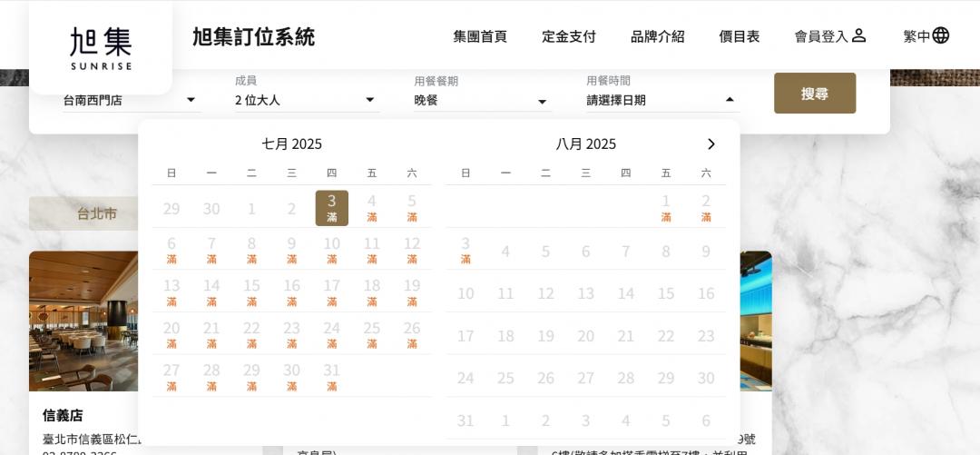Click the member login person icon

tap(858, 35)
